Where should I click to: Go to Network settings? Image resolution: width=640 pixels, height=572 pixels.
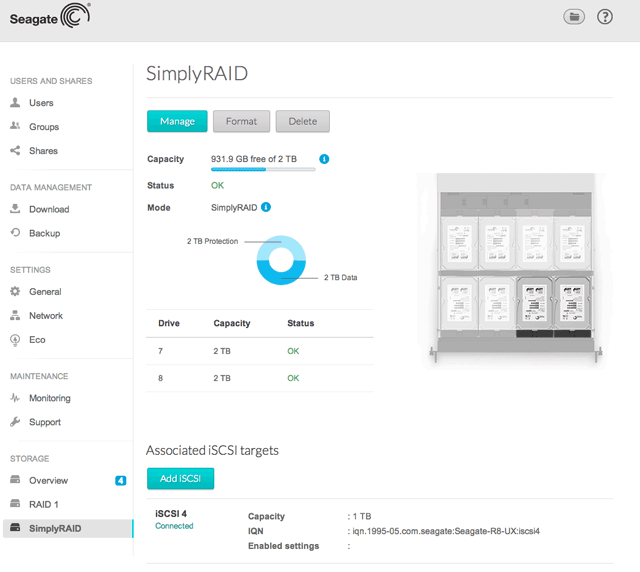46,316
